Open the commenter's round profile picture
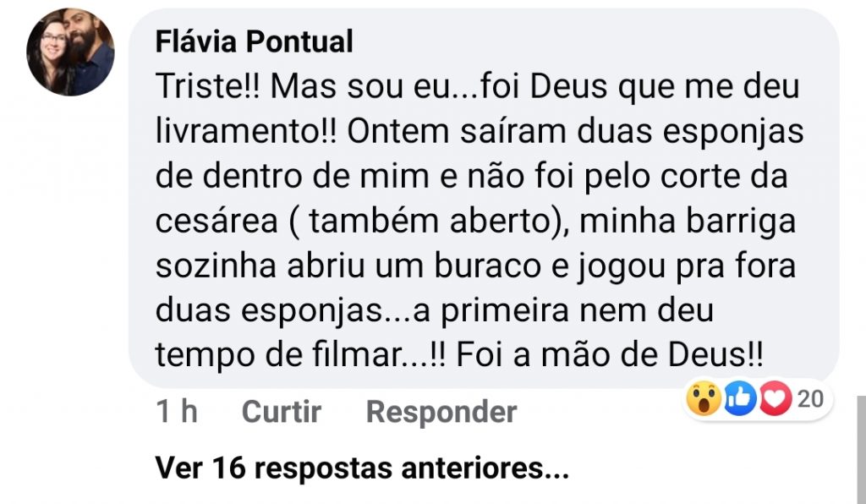The height and width of the screenshot is (504, 866). [71, 52]
